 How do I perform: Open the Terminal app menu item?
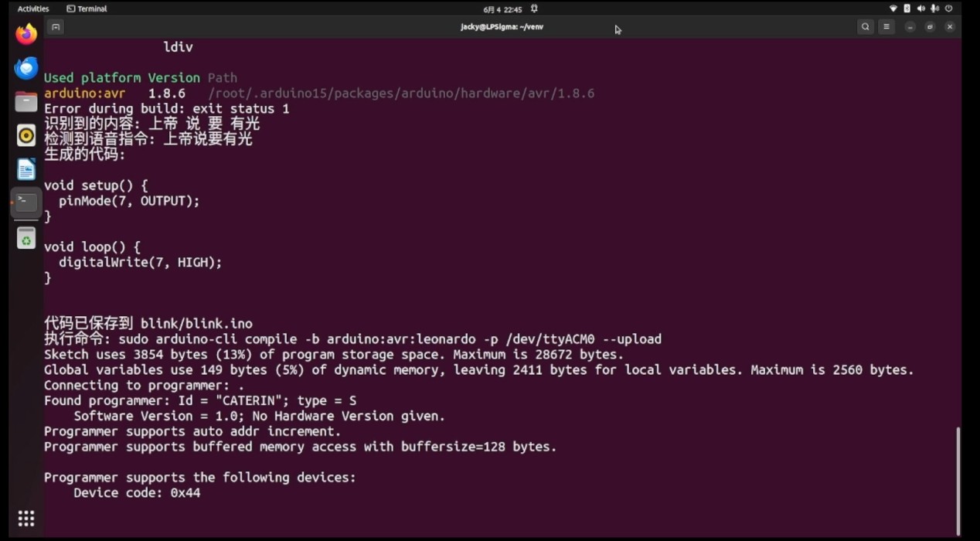click(x=87, y=9)
